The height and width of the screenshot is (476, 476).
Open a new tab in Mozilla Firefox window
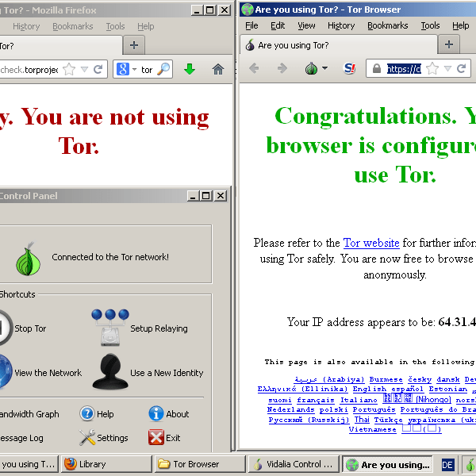[134, 45]
